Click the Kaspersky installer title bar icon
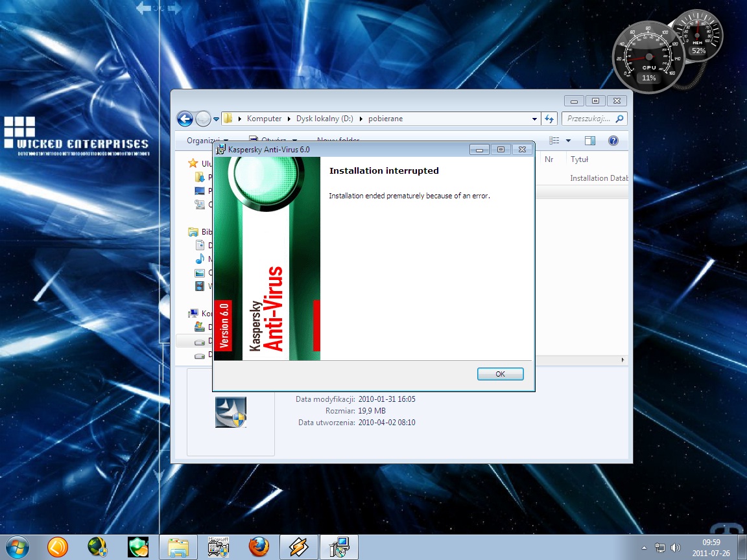 pos(220,150)
